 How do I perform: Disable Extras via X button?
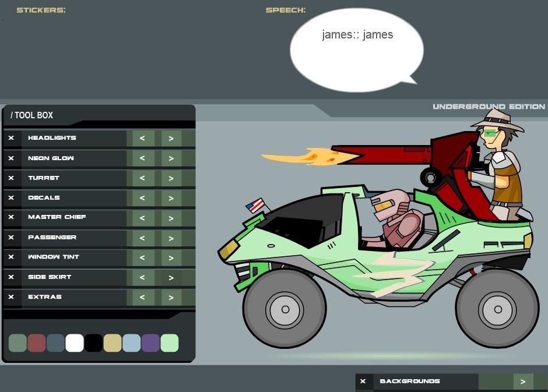[x=11, y=297]
